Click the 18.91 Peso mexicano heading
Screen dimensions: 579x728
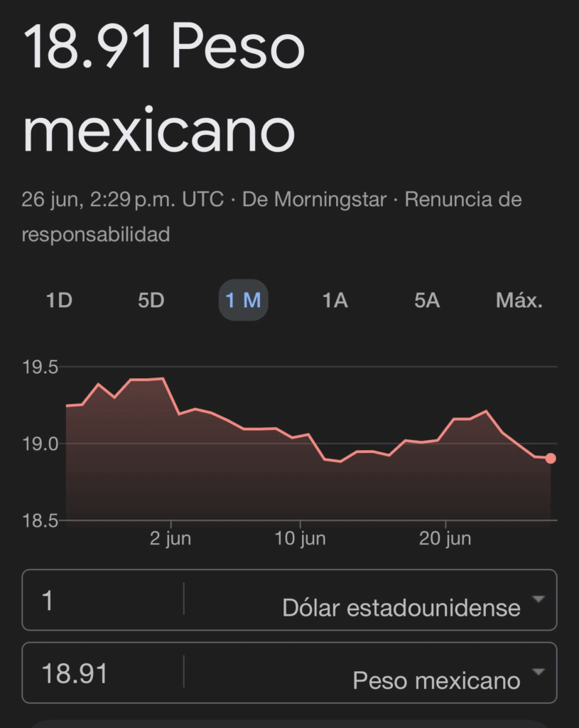[x=165, y=89]
